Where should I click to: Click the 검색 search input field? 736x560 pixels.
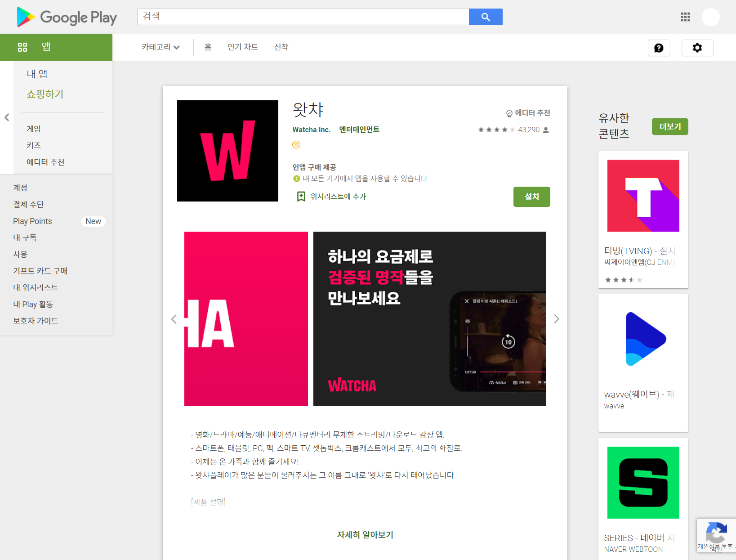pyautogui.click(x=303, y=17)
